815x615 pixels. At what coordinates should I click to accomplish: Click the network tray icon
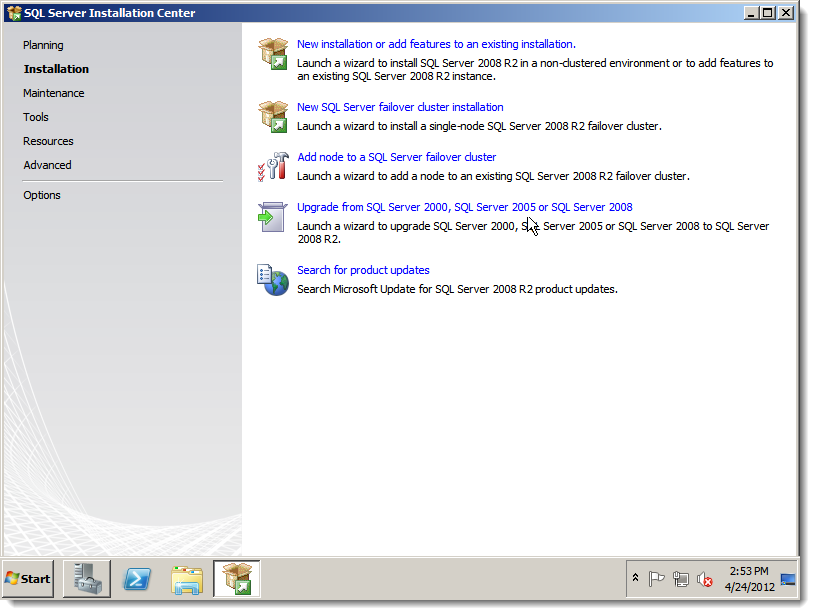(680, 579)
